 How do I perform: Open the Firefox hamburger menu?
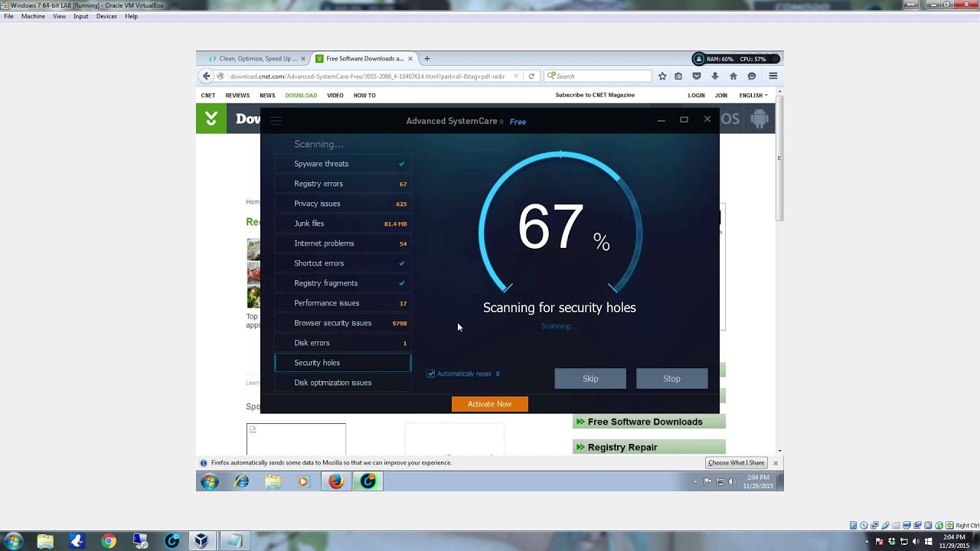click(773, 76)
